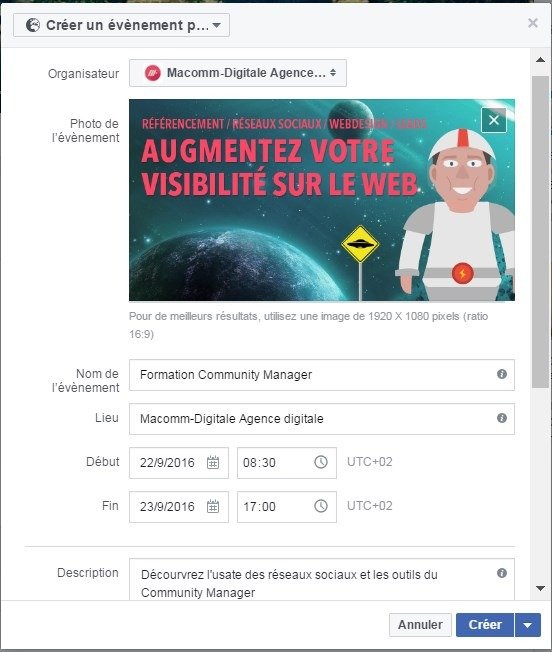Viewport: 552px width, 652px height.
Task: Click the Description text area
Action: pos(322,579)
